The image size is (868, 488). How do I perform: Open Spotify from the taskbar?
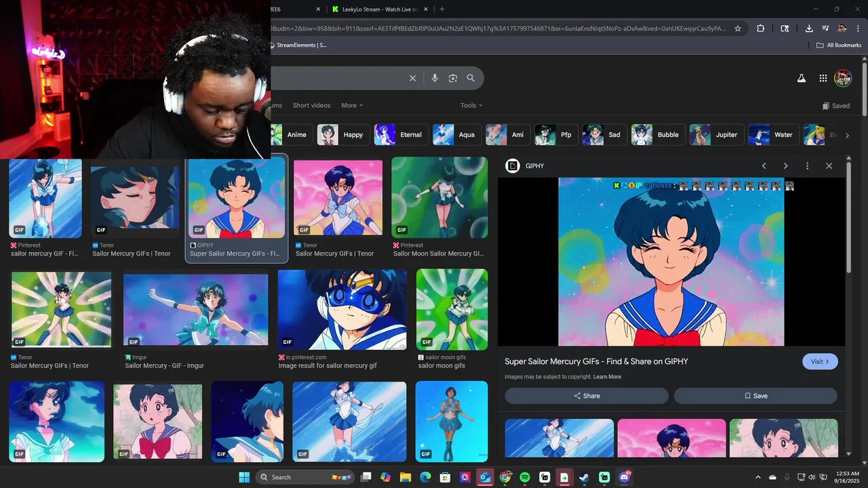click(525, 477)
